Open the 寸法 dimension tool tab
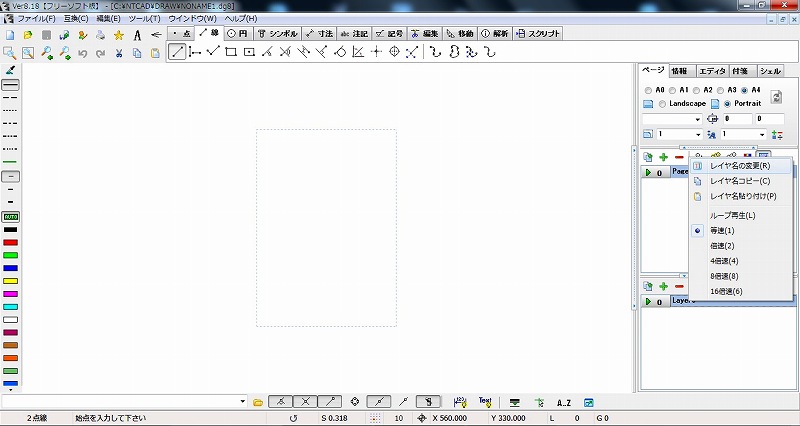 coord(321,33)
